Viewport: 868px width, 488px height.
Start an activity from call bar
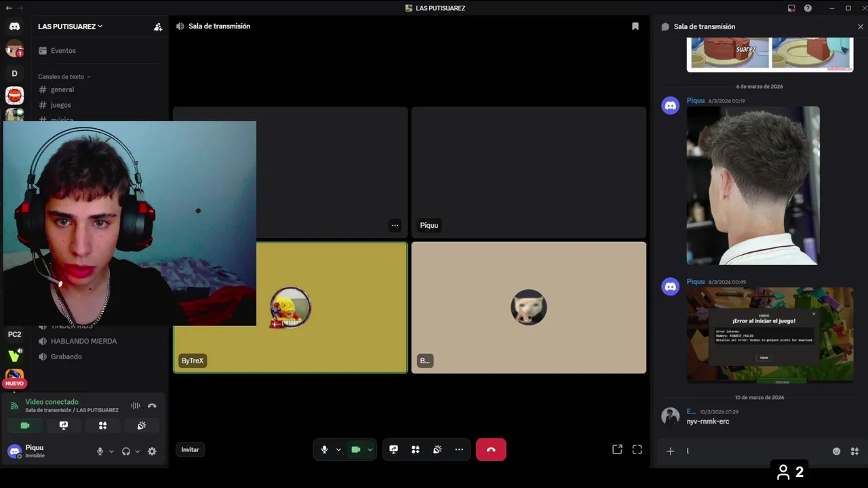416,449
